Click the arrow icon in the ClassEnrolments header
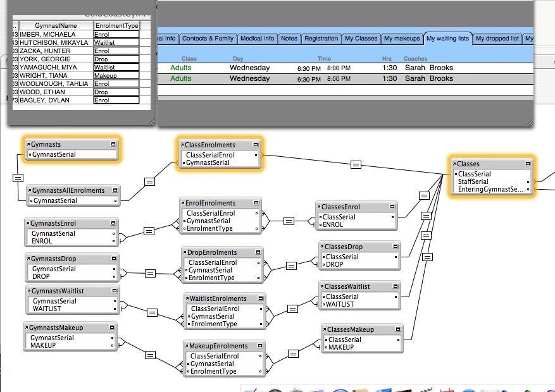Screen dimensions: 555x392 click(x=182, y=145)
